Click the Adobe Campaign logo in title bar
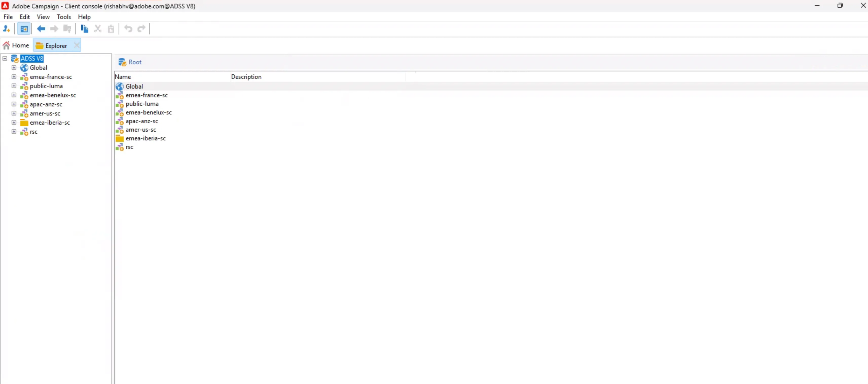The width and height of the screenshot is (868, 384). tap(5, 6)
